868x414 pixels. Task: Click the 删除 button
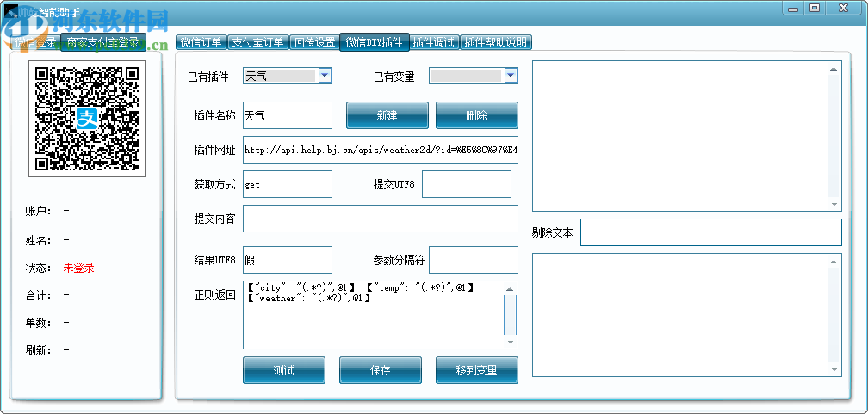click(x=477, y=115)
